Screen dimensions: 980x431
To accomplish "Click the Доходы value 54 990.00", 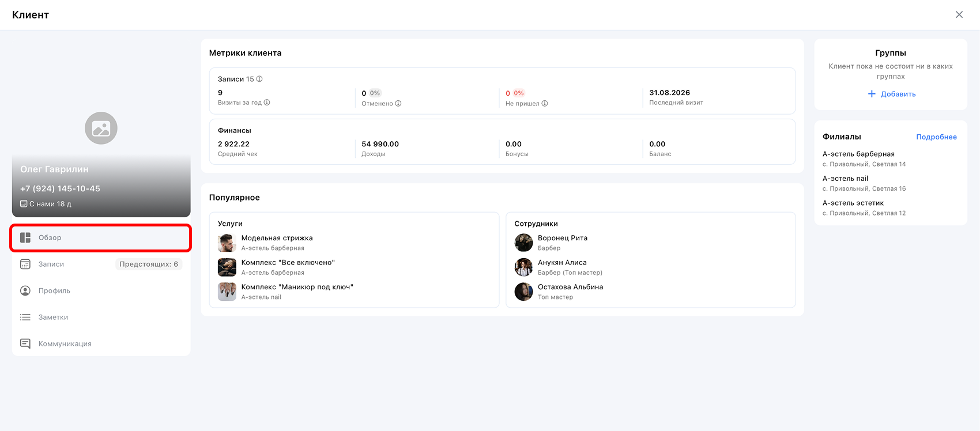I will coord(380,144).
